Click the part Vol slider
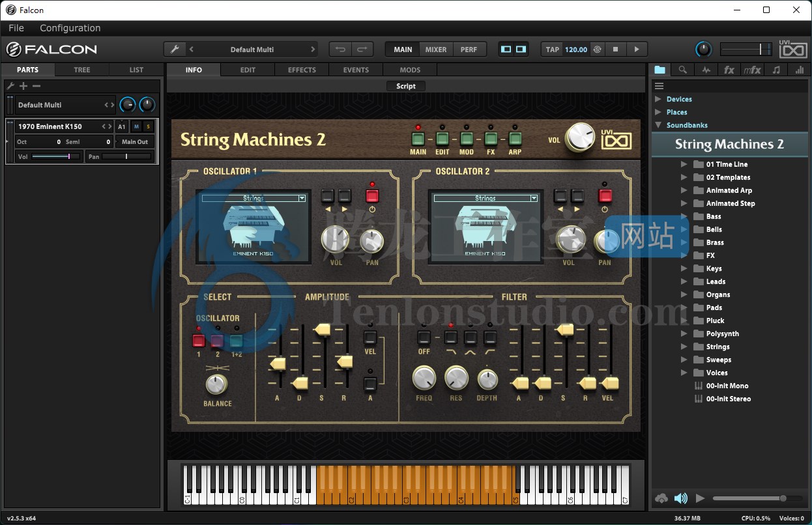 click(56, 156)
